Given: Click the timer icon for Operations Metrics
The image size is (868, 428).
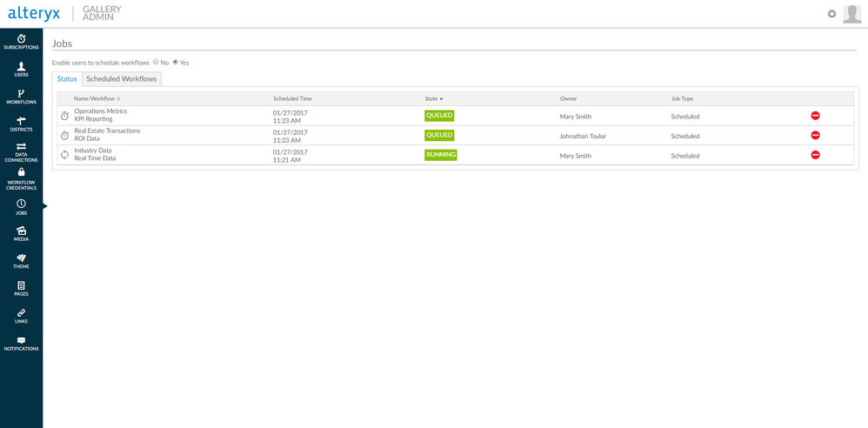Looking at the screenshot, I should point(64,116).
